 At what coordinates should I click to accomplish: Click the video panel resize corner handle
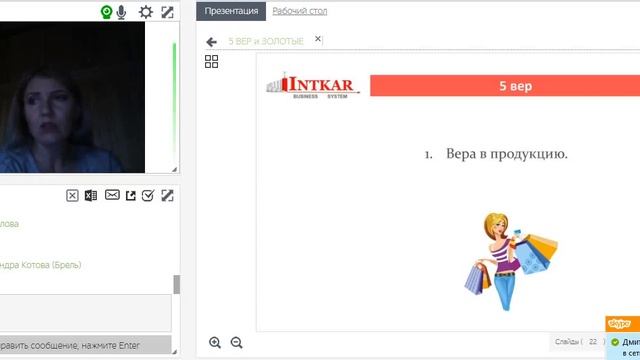175,169
